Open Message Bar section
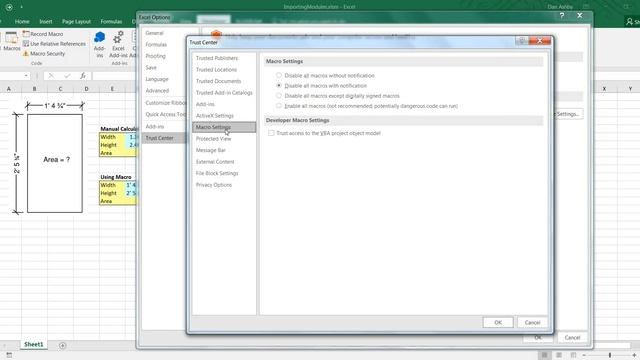 click(211, 150)
